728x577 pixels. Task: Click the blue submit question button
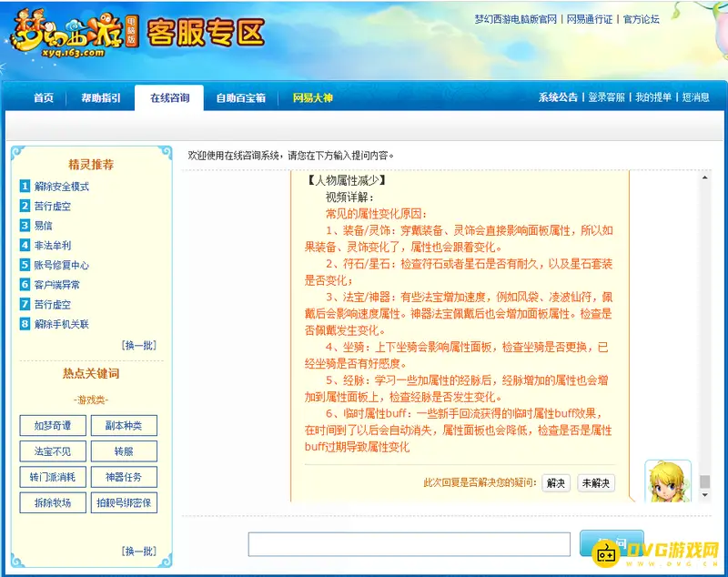[612, 542]
